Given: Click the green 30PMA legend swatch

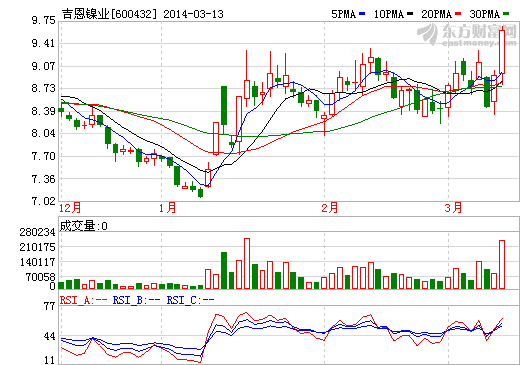Looking at the screenshot, I should 506,14.
